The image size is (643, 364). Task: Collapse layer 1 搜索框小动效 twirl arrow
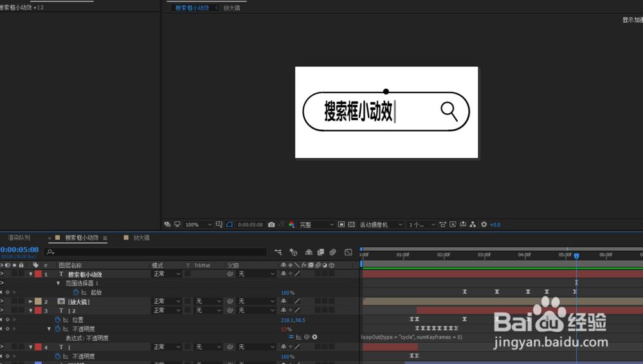31,274
